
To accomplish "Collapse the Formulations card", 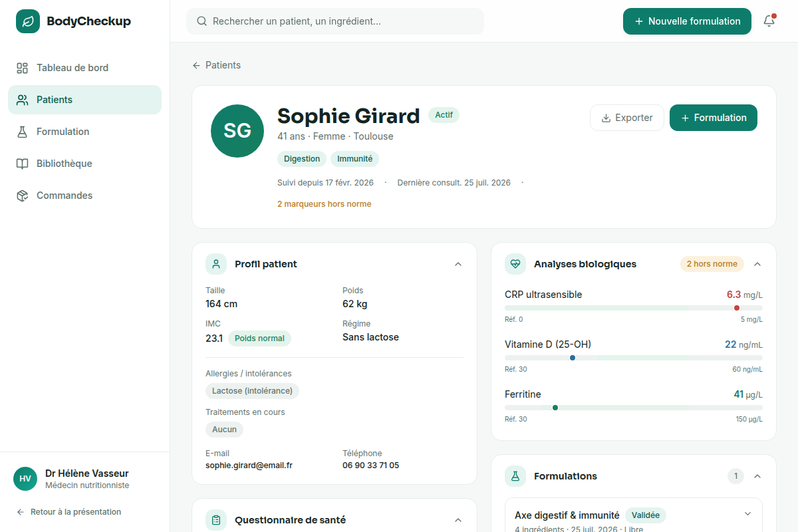I will tap(757, 476).
